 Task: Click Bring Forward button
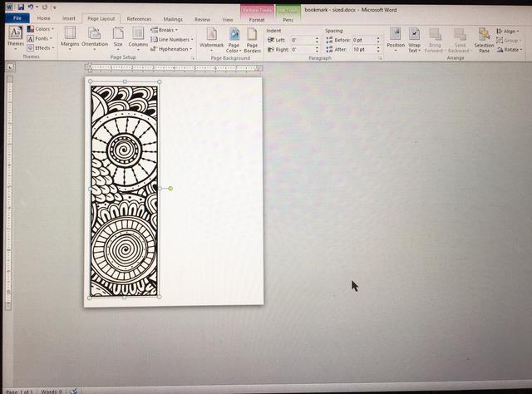click(x=435, y=40)
